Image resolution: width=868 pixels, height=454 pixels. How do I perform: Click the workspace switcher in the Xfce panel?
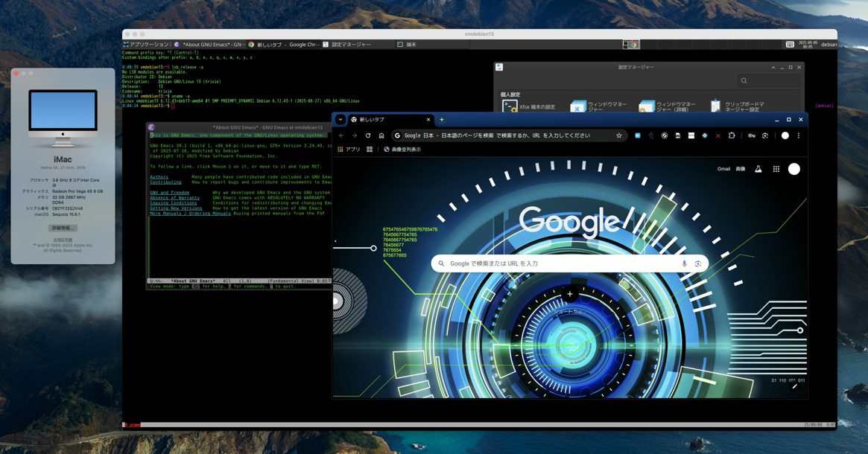coord(631,44)
